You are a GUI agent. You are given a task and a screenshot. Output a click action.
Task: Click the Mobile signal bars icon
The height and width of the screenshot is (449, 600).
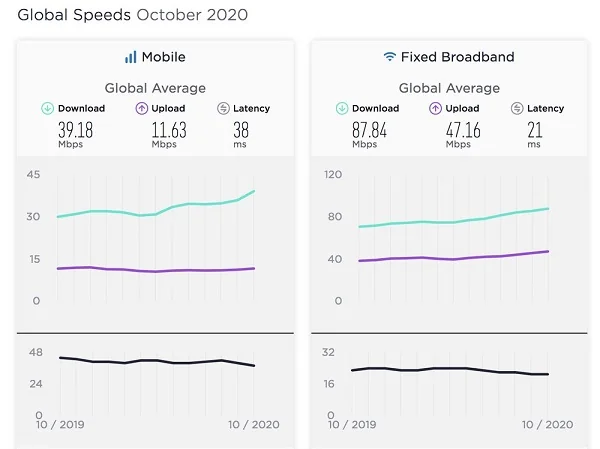[x=130, y=57]
